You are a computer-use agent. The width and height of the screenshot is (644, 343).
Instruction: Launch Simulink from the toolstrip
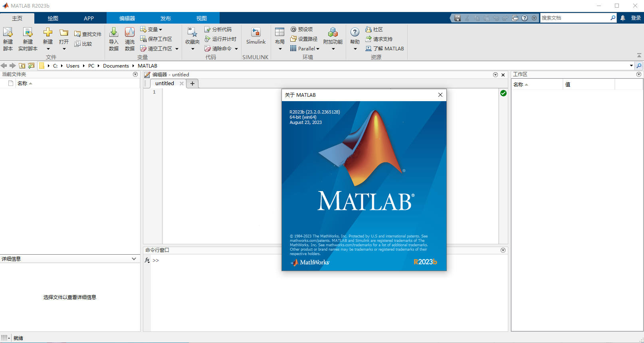[x=256, y=36]
